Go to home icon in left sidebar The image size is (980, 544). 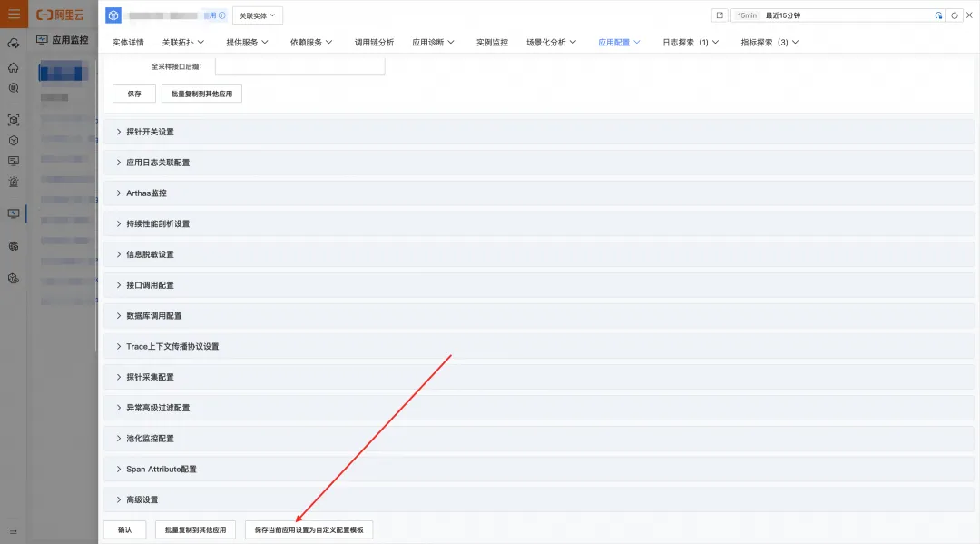[x=13, y=67]
